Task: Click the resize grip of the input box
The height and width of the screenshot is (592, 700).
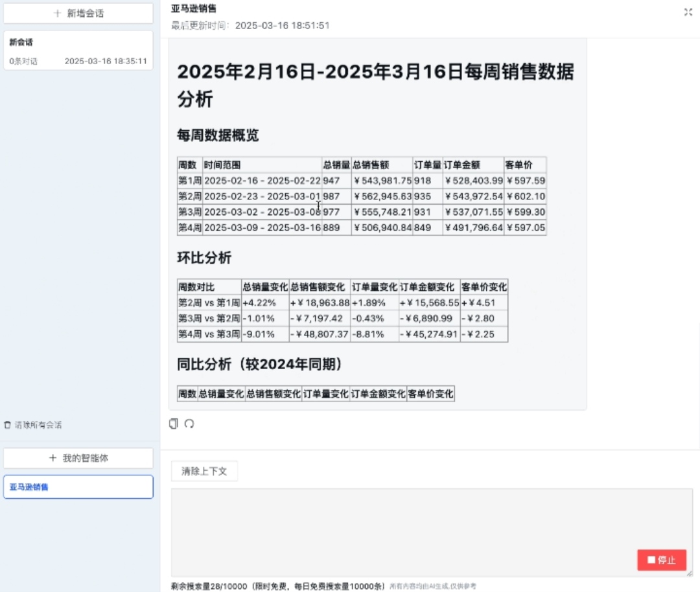Action: click(x=690, y=573)
